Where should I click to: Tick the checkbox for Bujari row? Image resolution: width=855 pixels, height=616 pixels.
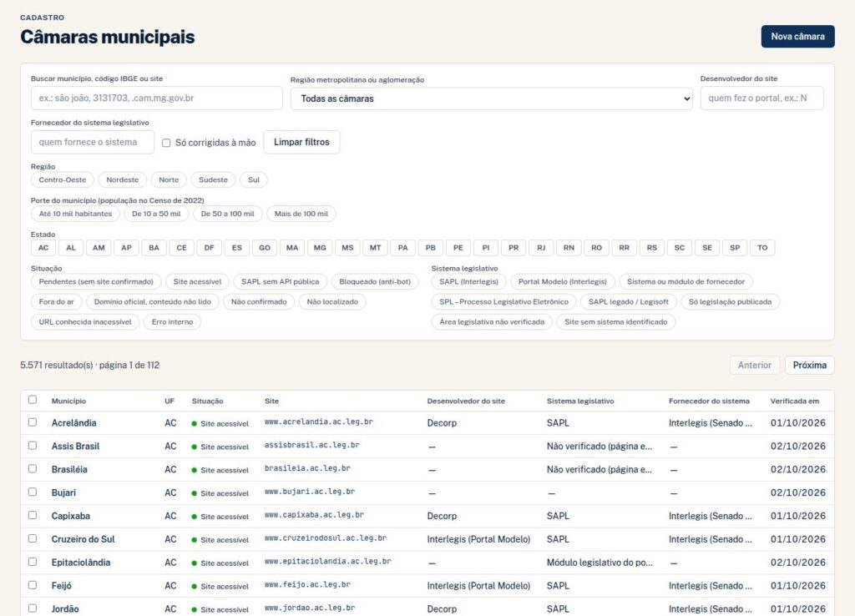[33, 492]
